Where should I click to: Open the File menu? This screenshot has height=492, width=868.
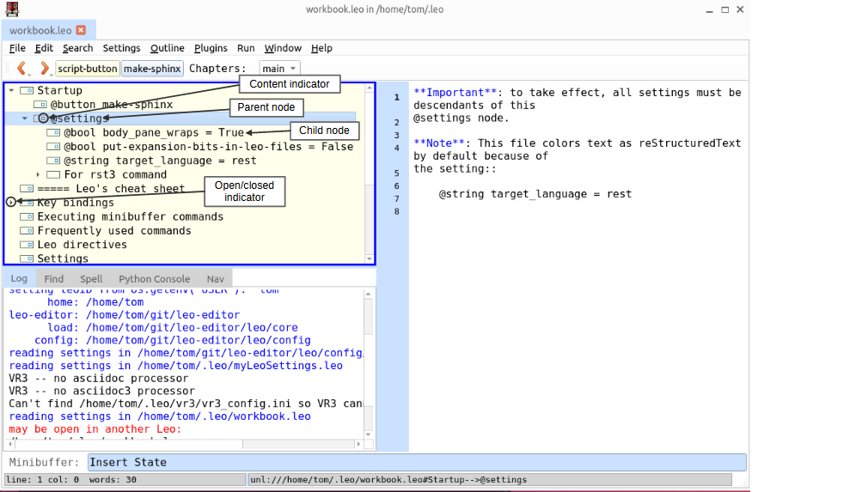(x=17, y=48)
